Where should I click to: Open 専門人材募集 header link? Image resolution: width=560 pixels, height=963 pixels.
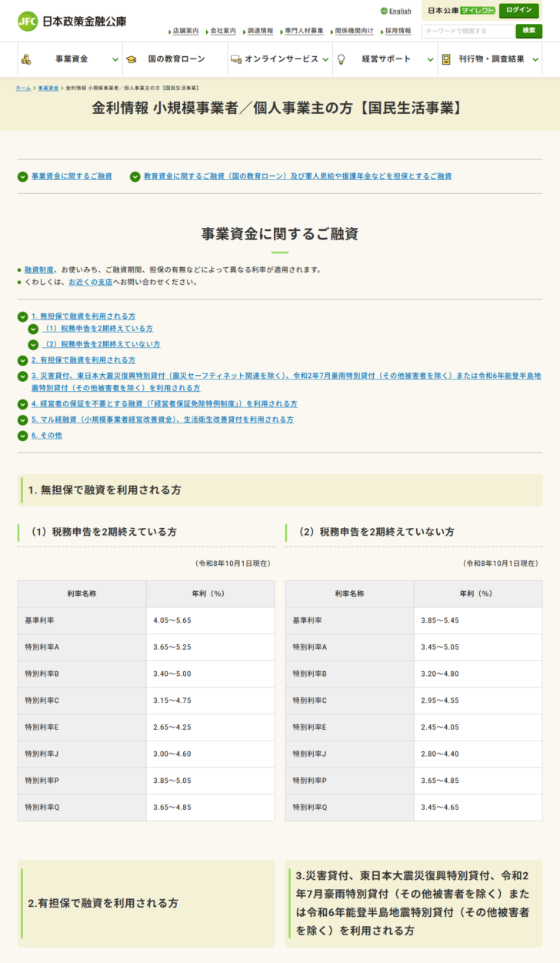tap(304, 31)
